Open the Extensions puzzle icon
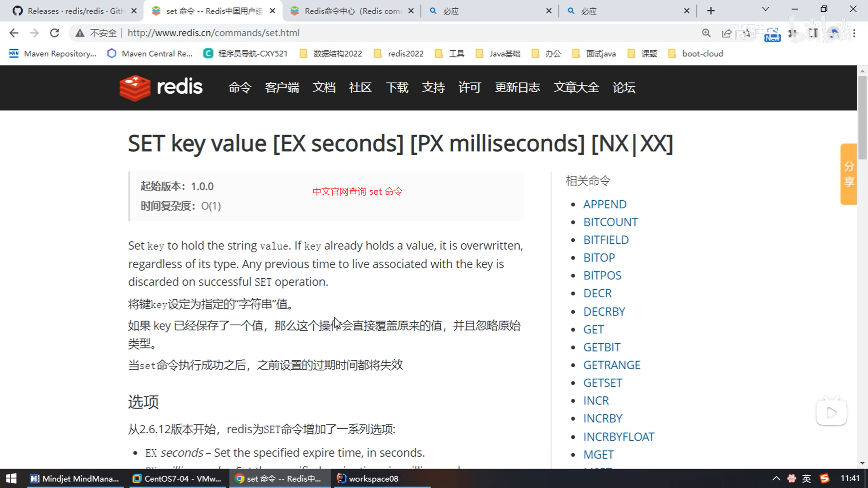 pos(793,33)
